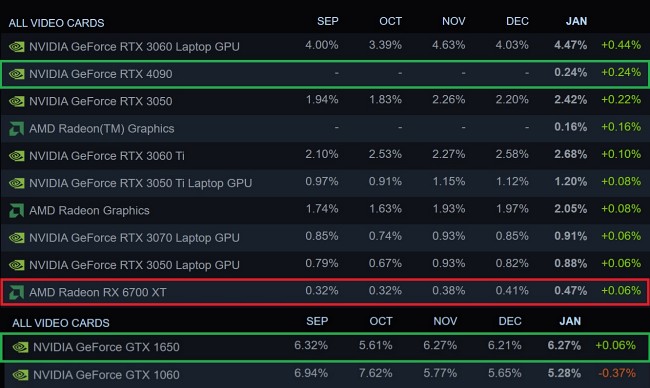The height and width of the screenshot is (388, 650).
Task: Click RTX 3060 Ti December value 2.58%
Action: click(x=512, y=154)
